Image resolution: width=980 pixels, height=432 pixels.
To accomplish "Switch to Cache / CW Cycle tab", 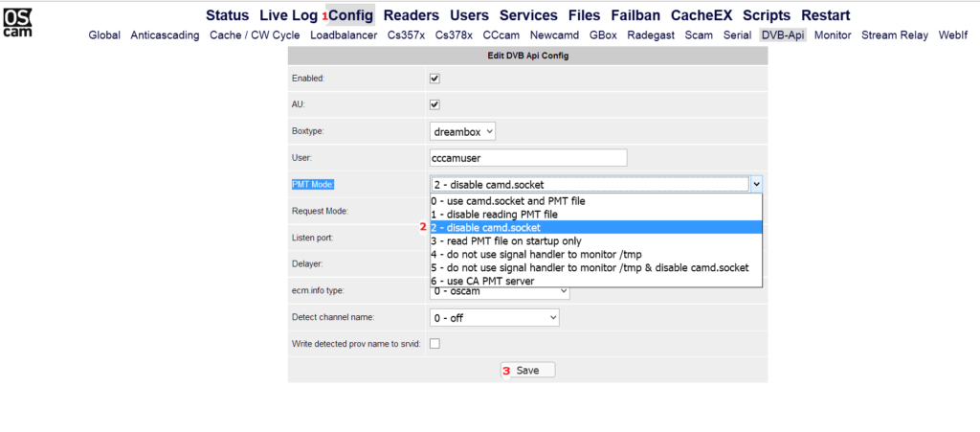I will [x=255, y=35].
